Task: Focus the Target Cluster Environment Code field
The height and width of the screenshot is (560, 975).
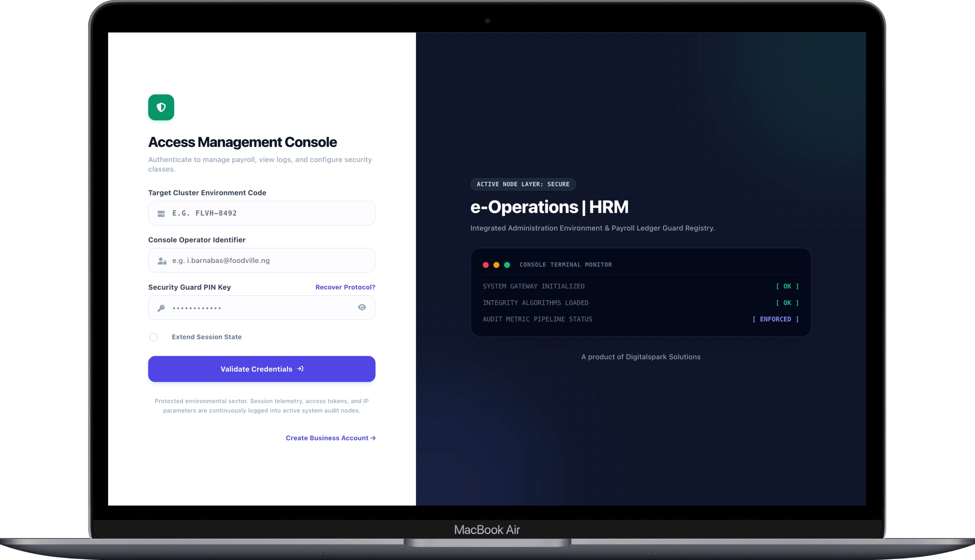Action: click(261, 213)
